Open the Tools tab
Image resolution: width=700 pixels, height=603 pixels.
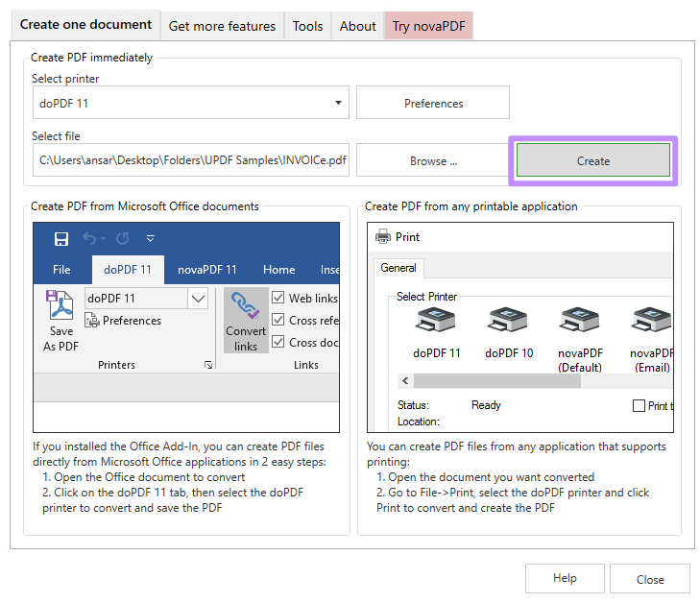(x=307, y=26)
